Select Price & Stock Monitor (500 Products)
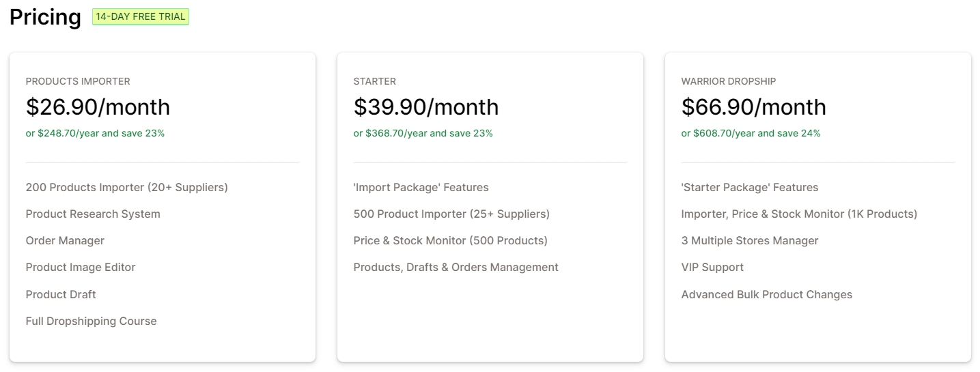 pos(450,240)
